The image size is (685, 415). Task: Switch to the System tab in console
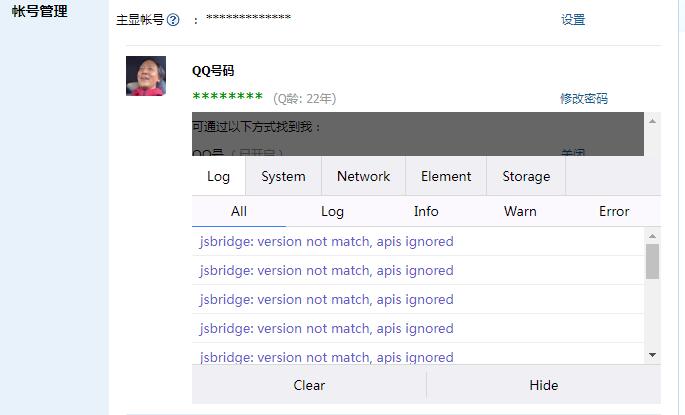[283, 176]
